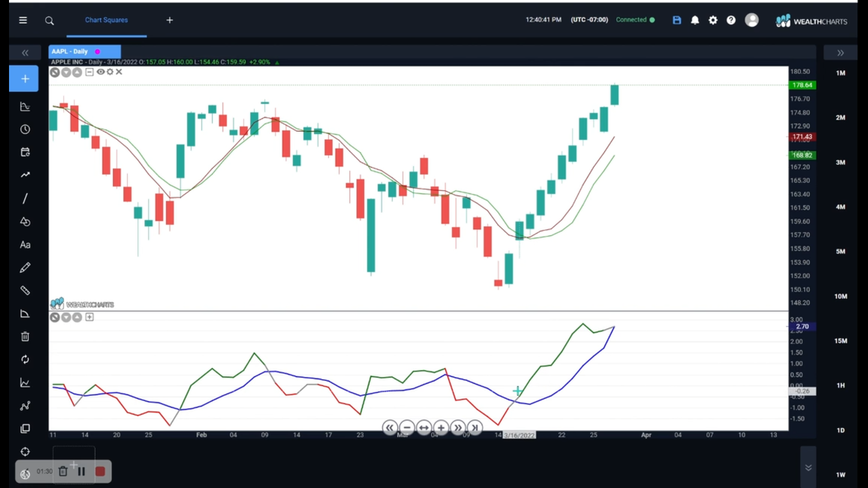This screenshot has width=868, height=488.
Task: Stop recording with red square button
Action: [100, 472]
